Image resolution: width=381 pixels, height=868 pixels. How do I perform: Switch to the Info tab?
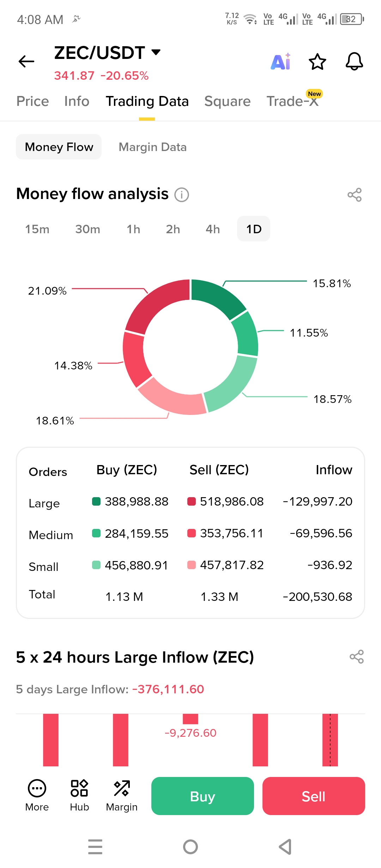[x=77, y=101]
